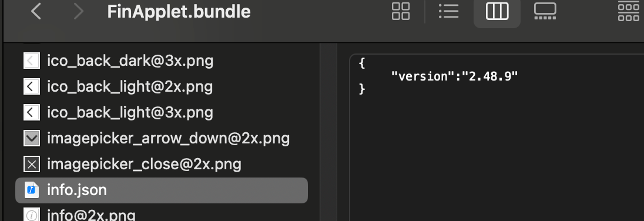Switch to icon grid view
The width and height of the screenshot is (644, 221).
(x=401, y=11)
